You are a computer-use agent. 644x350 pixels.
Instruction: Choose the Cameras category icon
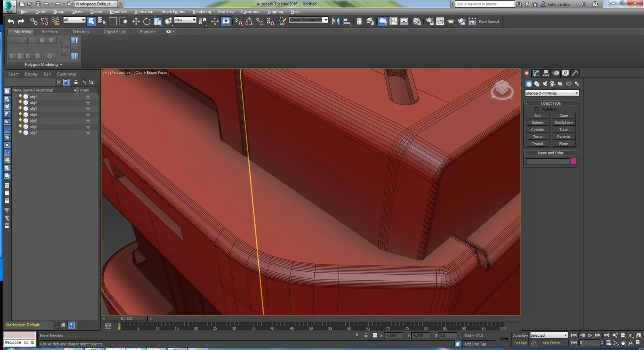[x=553, y=84]
